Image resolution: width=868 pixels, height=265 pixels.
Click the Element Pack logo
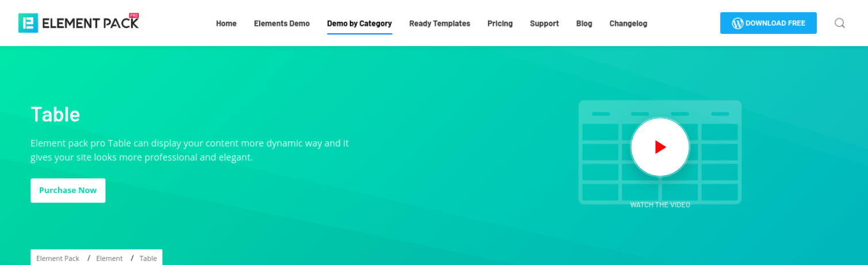(x=79, y=23)
